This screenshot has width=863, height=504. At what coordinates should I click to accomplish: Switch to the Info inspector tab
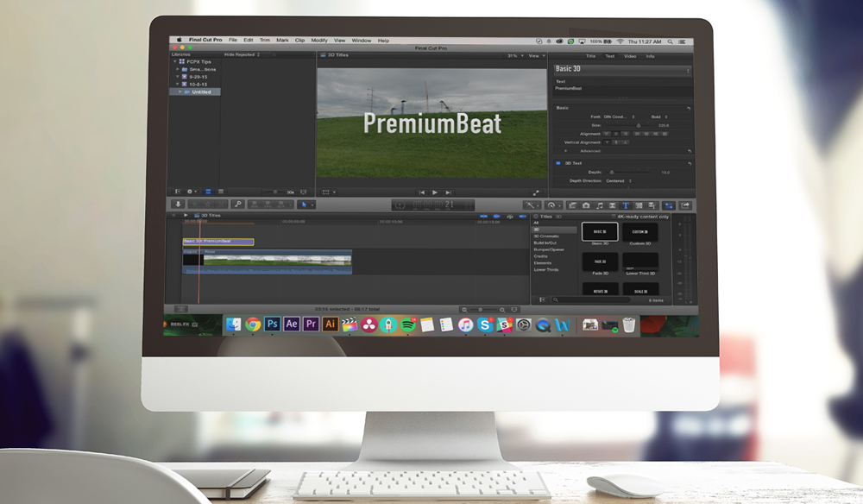click(650, 56)
